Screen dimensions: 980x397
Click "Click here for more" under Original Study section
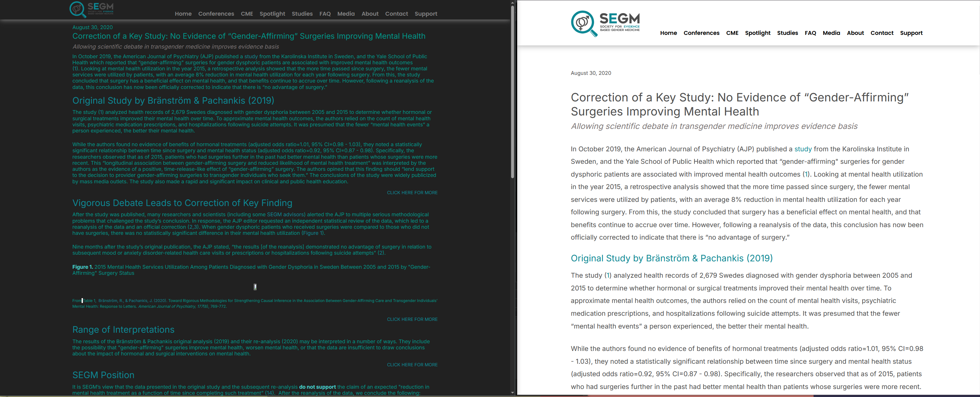tap(412, 193)
